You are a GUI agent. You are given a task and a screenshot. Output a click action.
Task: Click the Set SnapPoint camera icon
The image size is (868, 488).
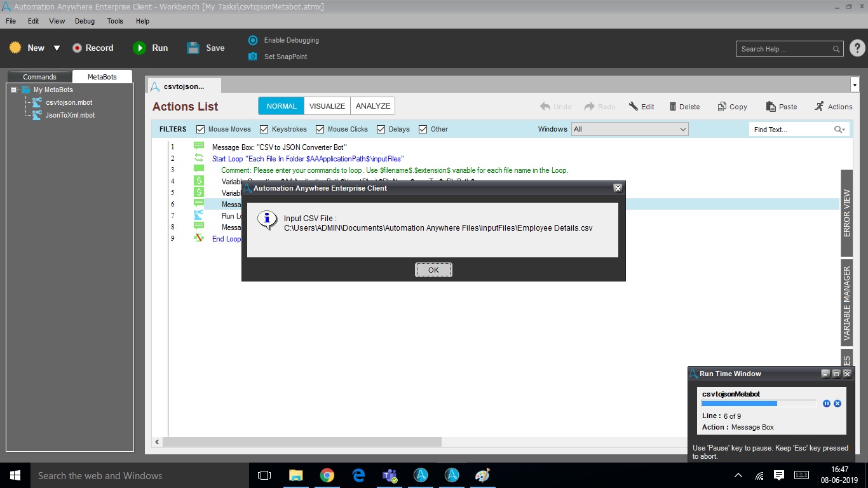[253, 57]
